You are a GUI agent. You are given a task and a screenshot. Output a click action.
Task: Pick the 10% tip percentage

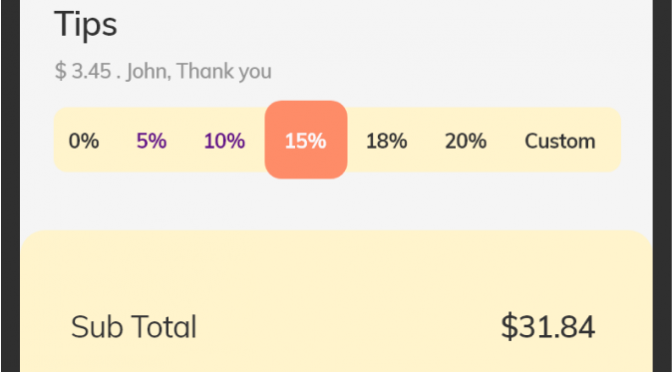tap(225, 141)
